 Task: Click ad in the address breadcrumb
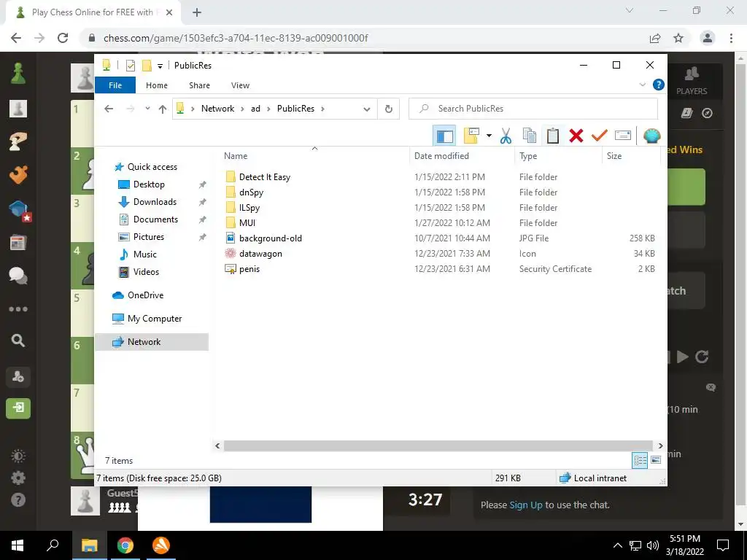[x=256, y=109]
